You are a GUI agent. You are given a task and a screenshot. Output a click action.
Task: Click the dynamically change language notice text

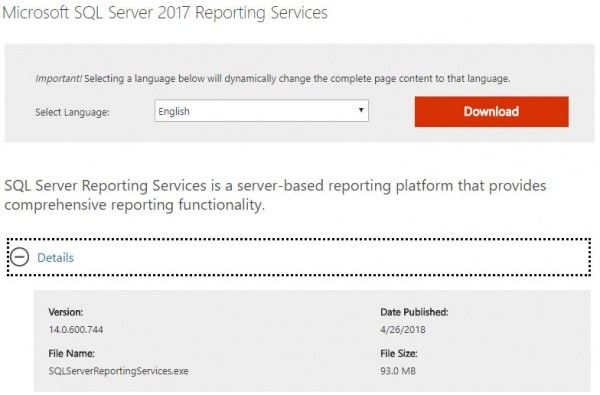pos(297,78)
